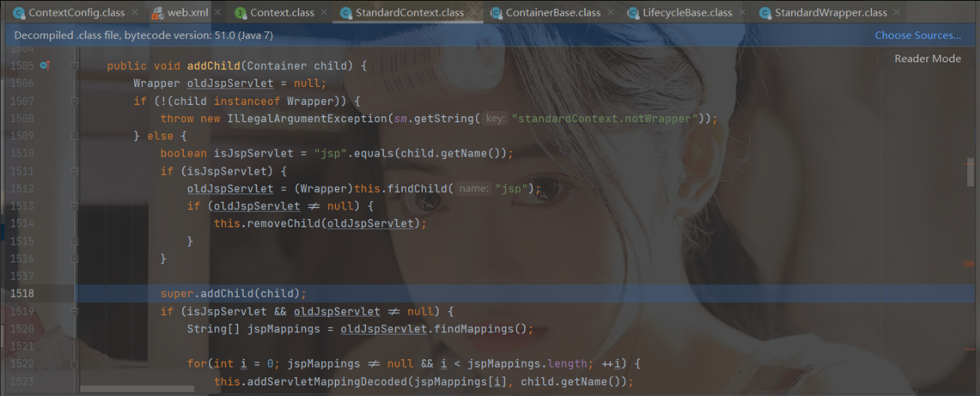The width and height of the screenshot is (980, 396).
Task: Switch to the LifecycleBase.class tab
Action: 686,13
